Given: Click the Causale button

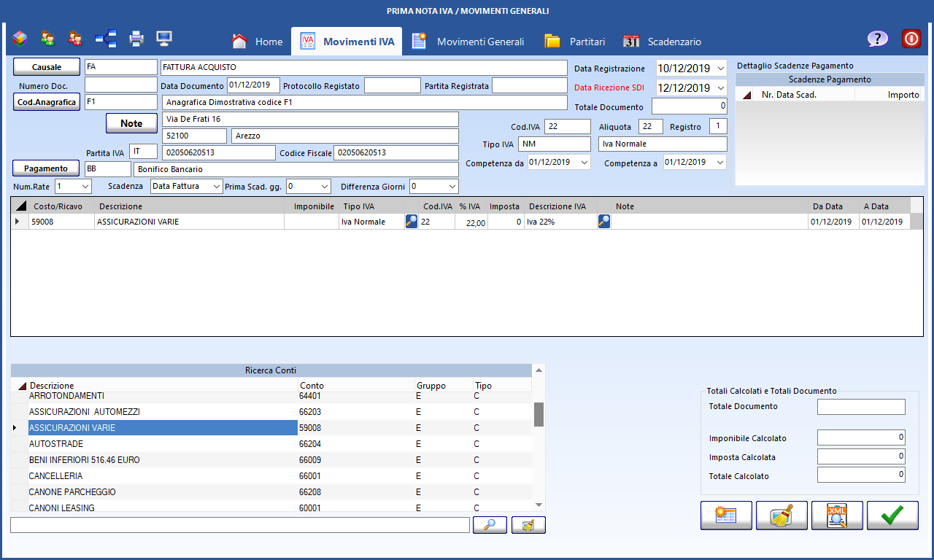Looking at the screenshot, I should [47, 67].
